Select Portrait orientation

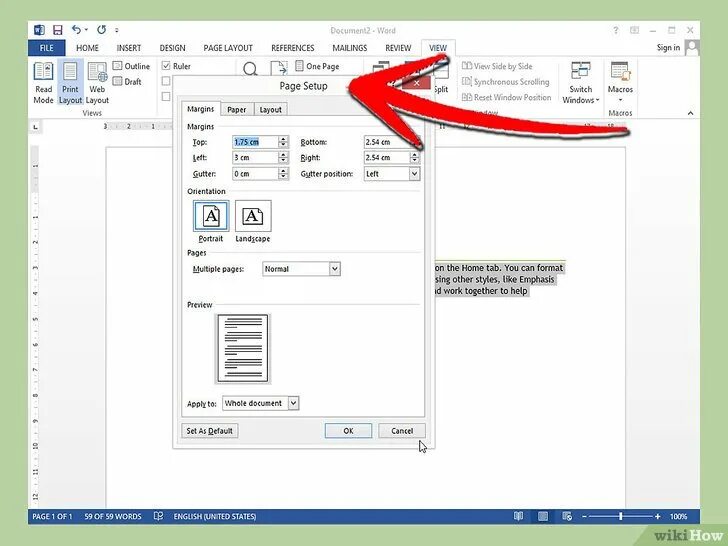point(211,216)
